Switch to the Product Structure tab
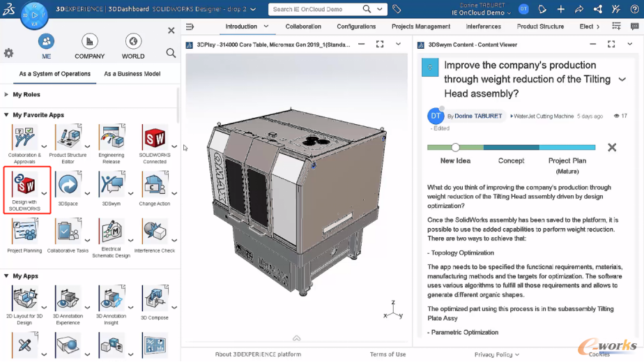This screenshot has height=362, width=644. pos(540,27)
